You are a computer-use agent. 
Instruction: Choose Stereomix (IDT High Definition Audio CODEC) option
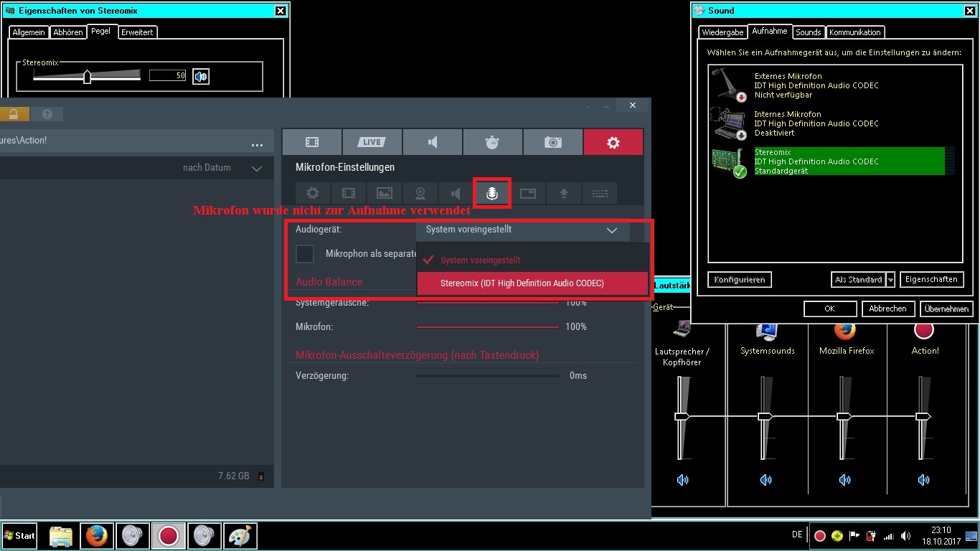(x=532, y=283)
